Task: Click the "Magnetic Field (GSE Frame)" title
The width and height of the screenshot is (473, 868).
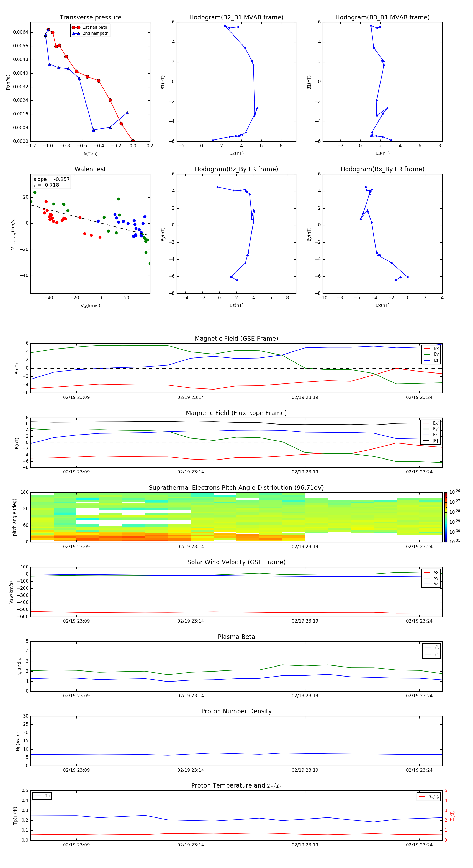Action: click(236, 339)
